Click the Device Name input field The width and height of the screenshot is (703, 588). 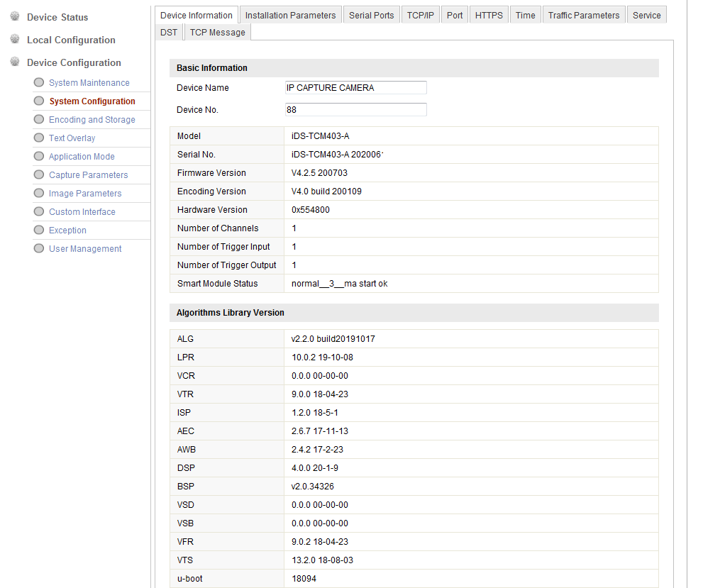355,88
